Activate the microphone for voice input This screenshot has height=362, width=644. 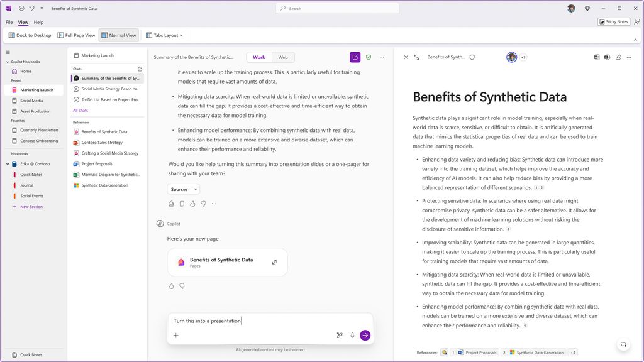point(352,335)
